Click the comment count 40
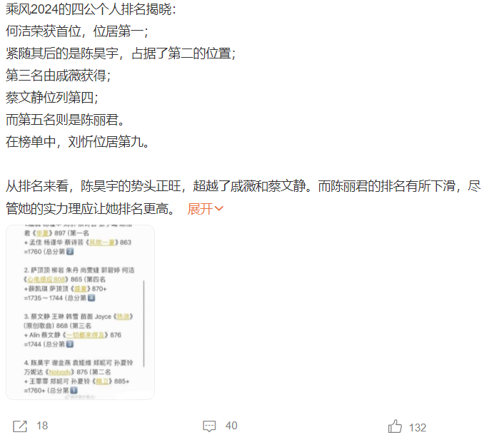Image resolution: width=504 pixels, height=440 pixels. point(231,426)
